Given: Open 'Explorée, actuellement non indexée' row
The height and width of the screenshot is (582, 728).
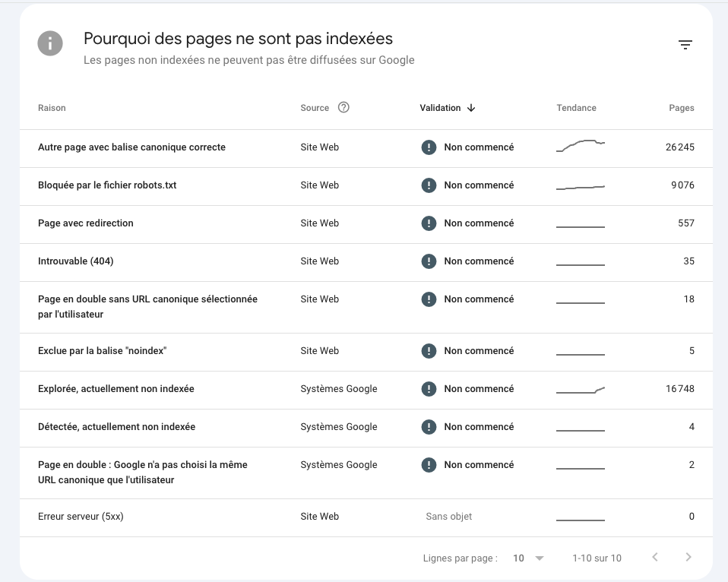Looking at the screenshot, I should 116,389.
